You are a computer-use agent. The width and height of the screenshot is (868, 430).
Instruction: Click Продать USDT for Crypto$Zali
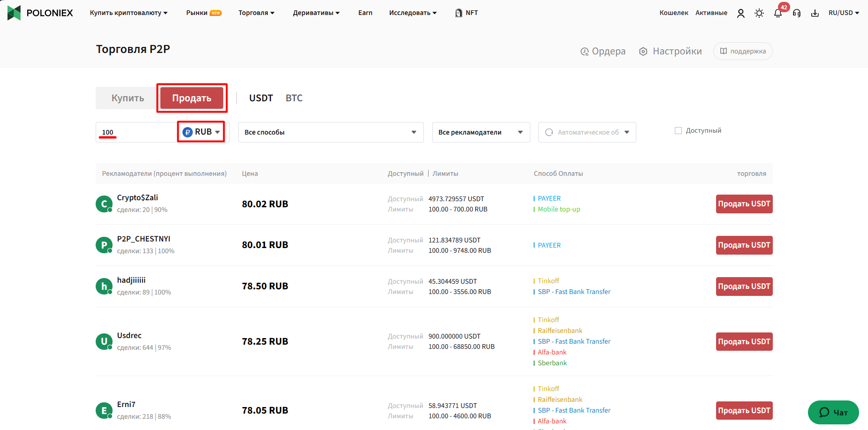[x=744, y=204]
